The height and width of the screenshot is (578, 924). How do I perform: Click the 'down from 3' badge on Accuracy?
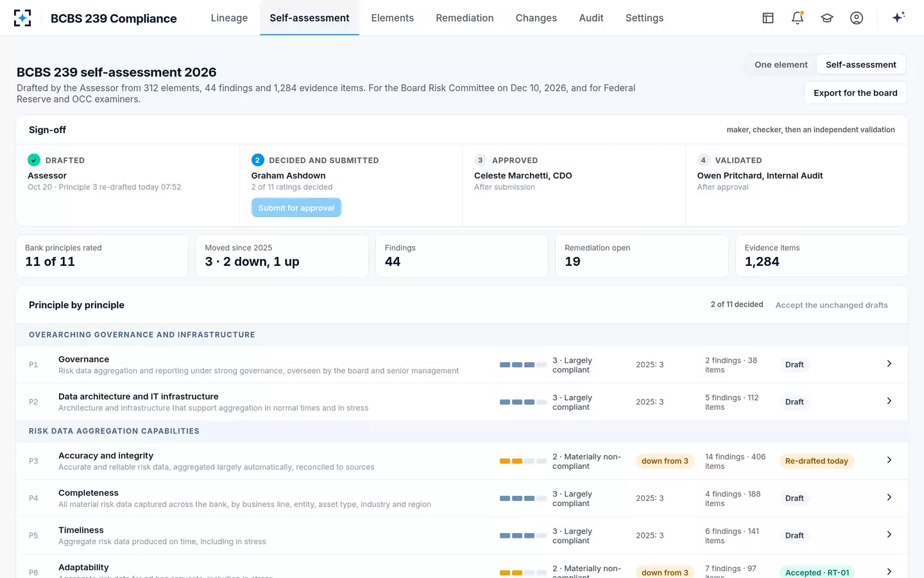pos(665,461)
